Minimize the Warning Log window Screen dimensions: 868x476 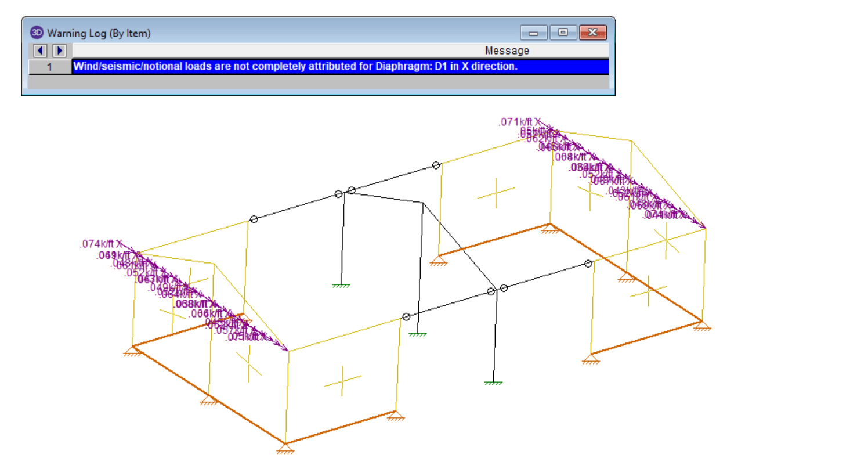533,33
